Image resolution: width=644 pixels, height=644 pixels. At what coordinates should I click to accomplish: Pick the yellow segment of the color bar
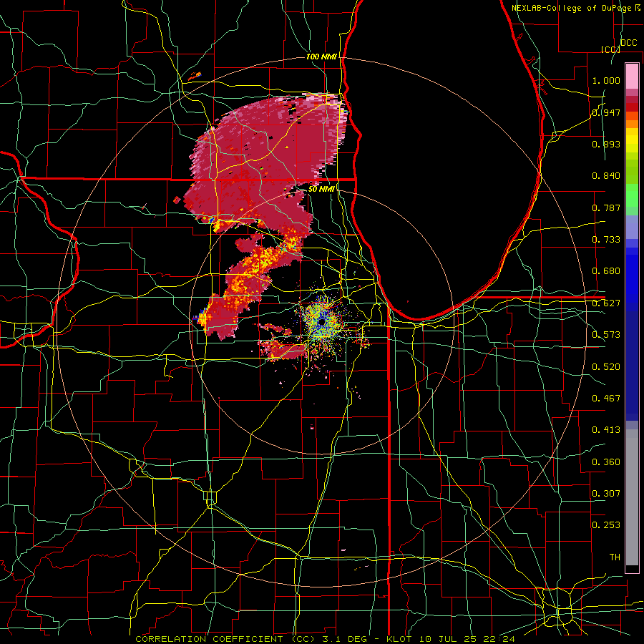click(x=632, y=142)
